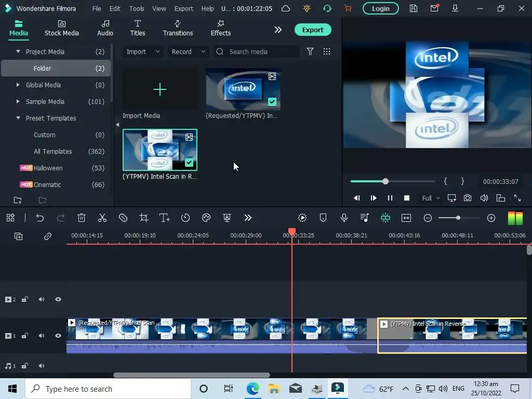Add new track manager icon
This screenshot has height=399, width=532.
pos(18,236)
